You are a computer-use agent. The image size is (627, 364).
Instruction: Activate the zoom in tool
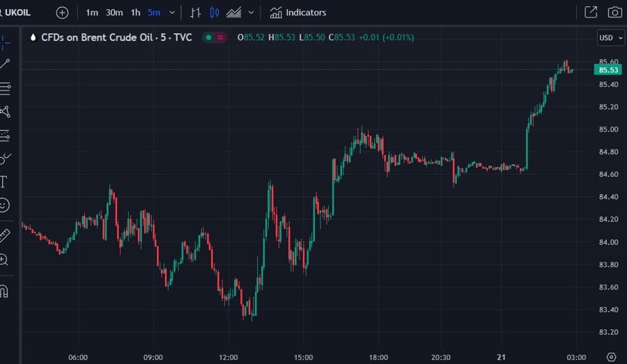(3, 260)
